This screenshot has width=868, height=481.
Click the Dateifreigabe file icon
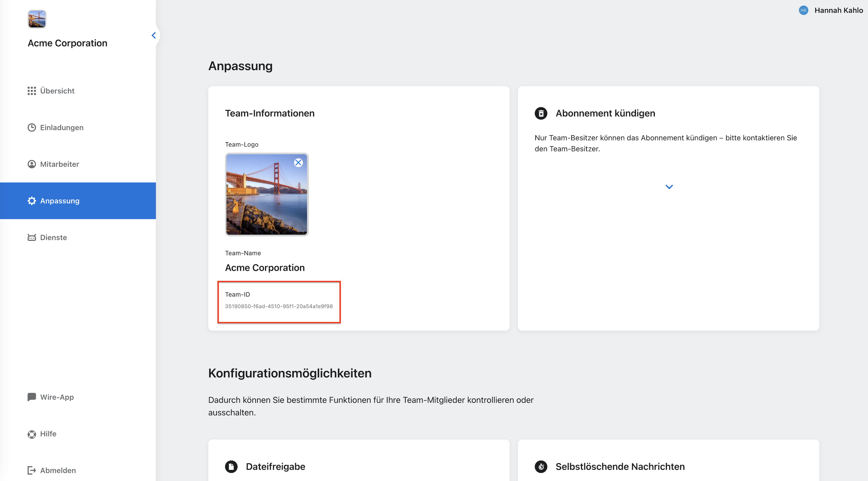click(232, 467)
